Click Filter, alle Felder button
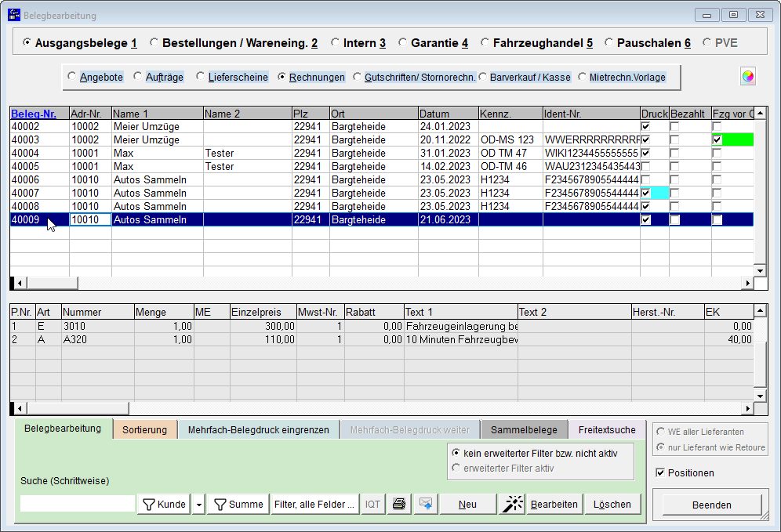The height and width of the screenshot is (532, 781). (x=314, y=504)
